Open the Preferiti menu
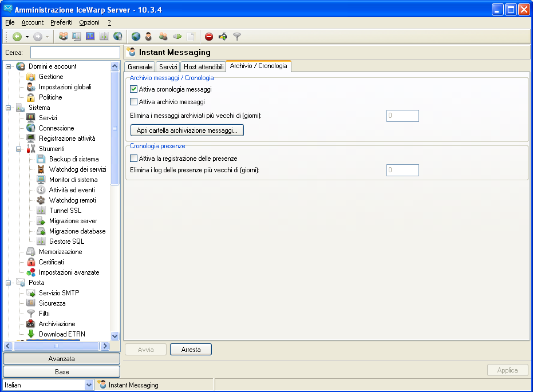Screen dimensions: 533x392 61,22
